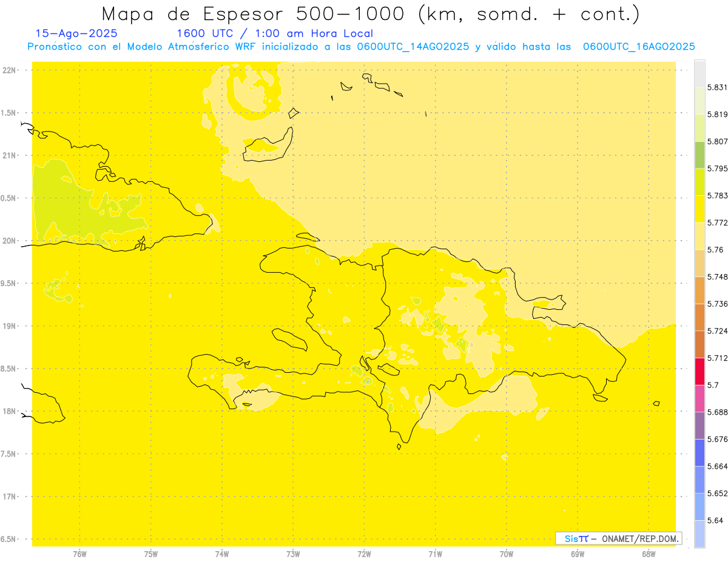728x562 pixels.
Task: Select legend value "5.64"
Action: (x=715, y=520)
